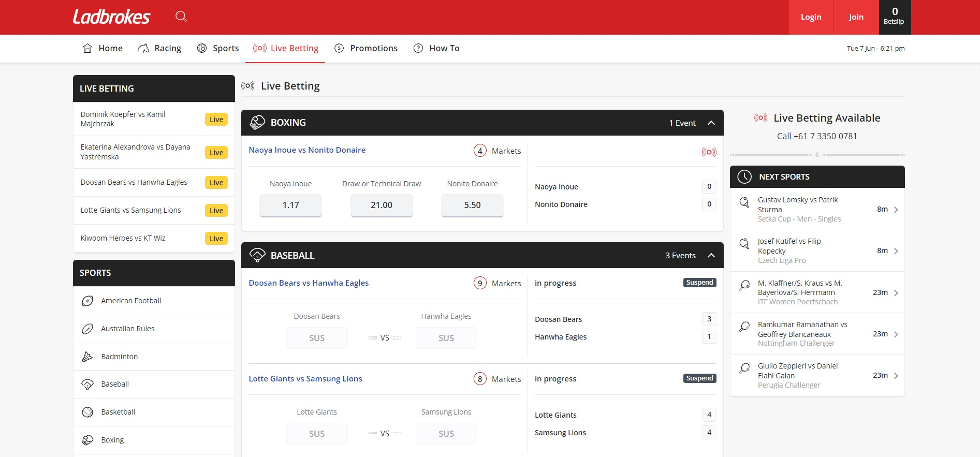Click the clock icon in Next Sports header
Screen dimensions: 980x457
click(744, 176)
